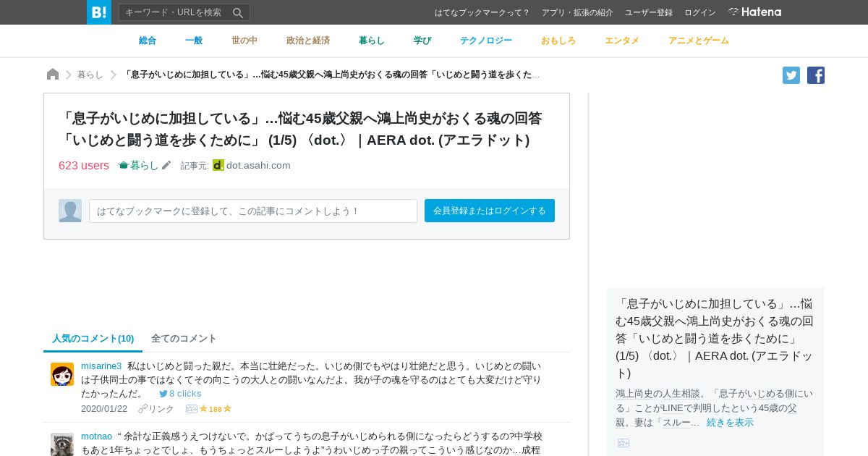Open the dot.asahi.com source link
The image size is (868, 456).
(258, 165)
